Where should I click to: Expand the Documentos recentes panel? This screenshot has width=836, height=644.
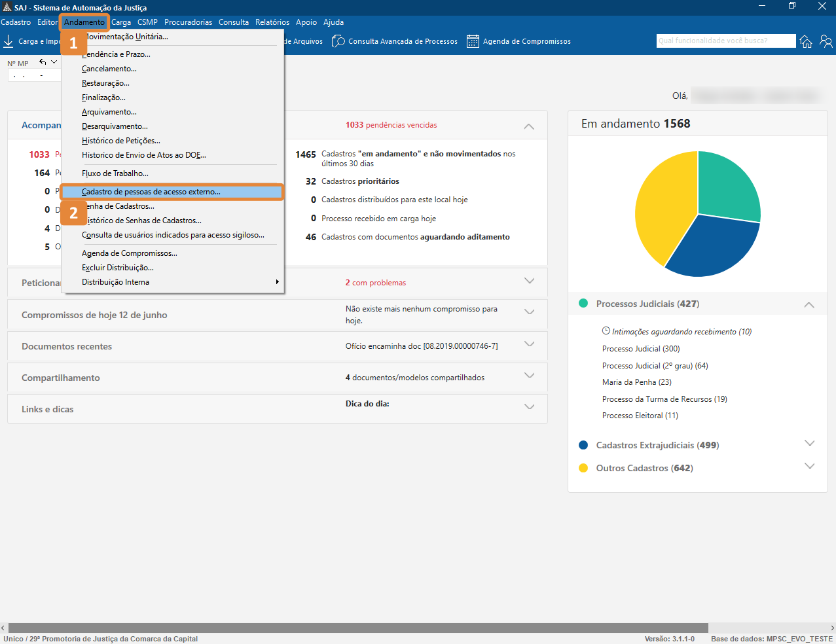(x=530, y=344)
